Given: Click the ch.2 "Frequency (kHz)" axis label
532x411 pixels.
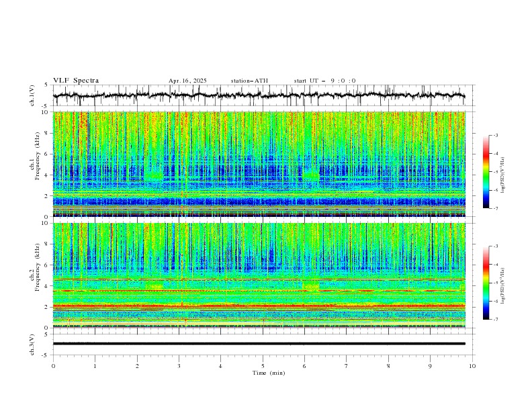Looking at the screenshot, I should click(x=37, y=267).
